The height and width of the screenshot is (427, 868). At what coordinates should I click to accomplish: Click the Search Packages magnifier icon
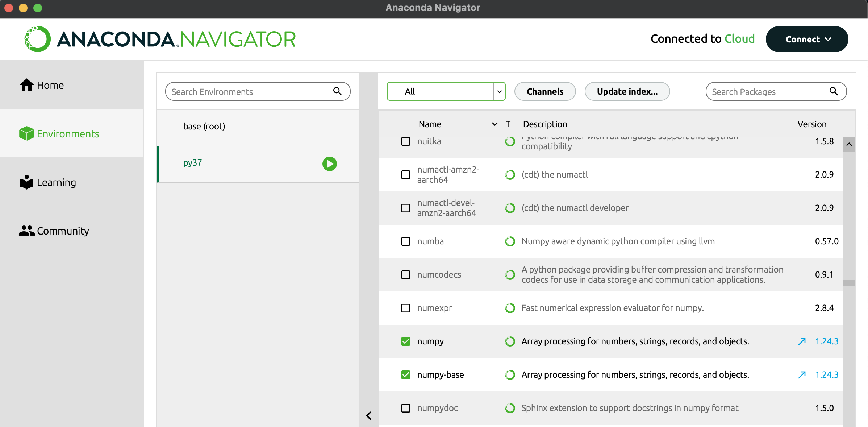tap(834, 91)
